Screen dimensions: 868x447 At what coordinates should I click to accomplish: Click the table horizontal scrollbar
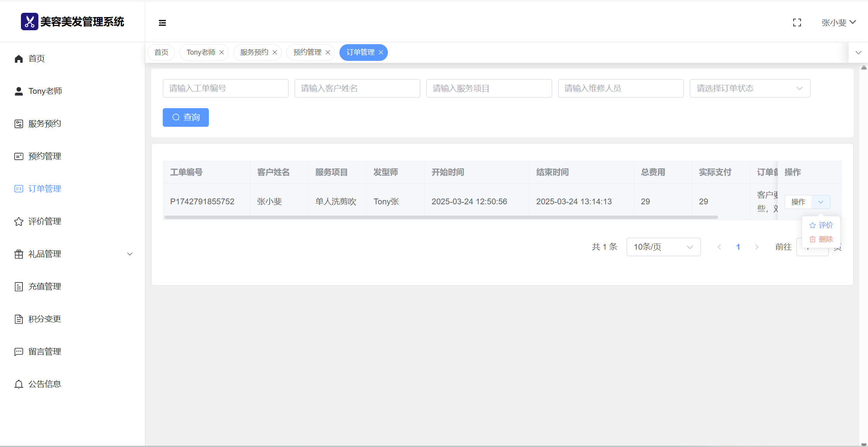coord(441,217)
